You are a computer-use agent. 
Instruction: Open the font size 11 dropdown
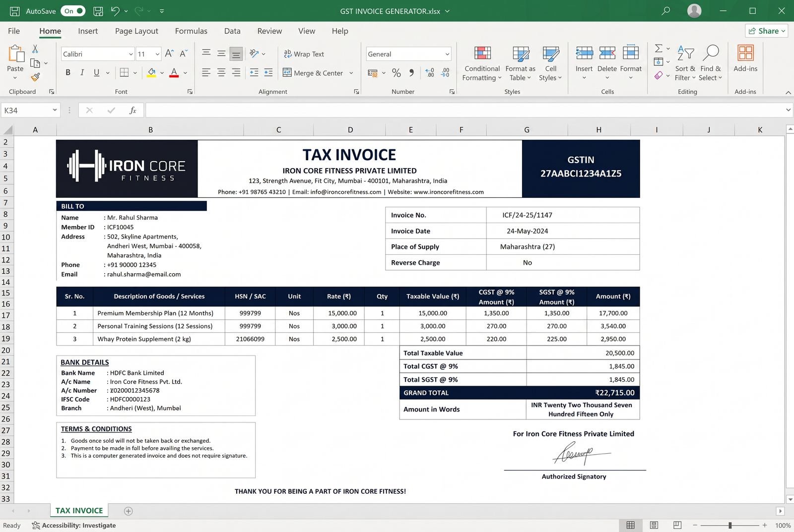tap(157, 54)
